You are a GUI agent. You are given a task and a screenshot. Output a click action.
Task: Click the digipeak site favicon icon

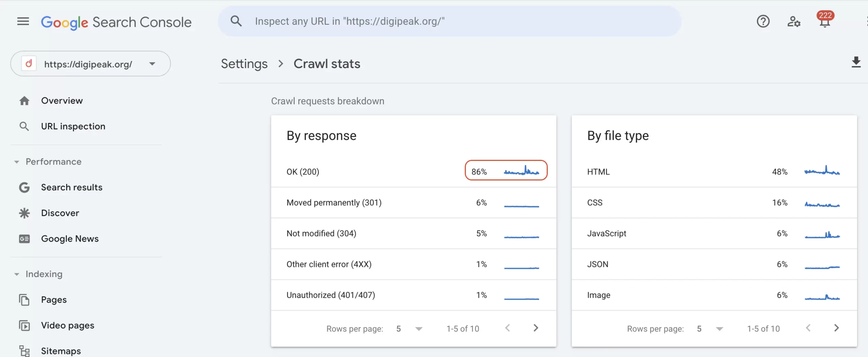point(29,63)
